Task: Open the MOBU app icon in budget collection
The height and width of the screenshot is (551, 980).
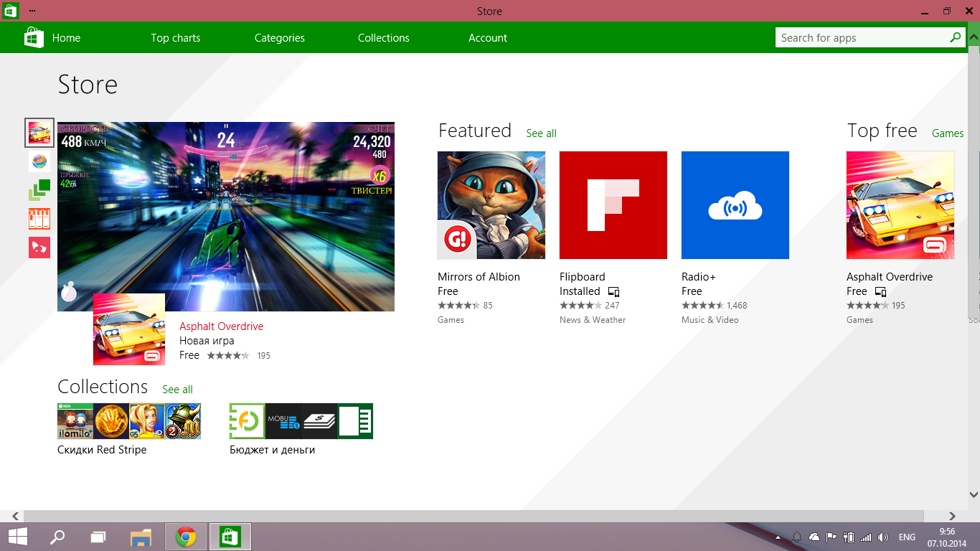Action: coord(283,421)
